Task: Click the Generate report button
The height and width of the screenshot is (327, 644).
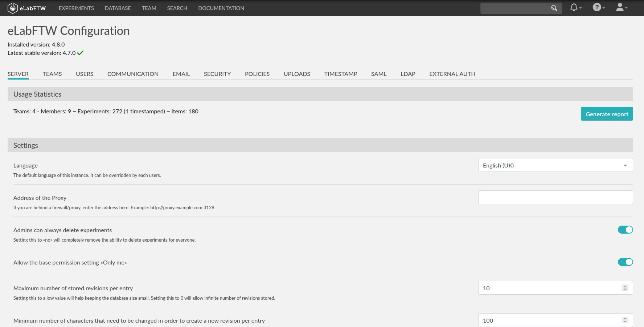Action: [607, 114]
